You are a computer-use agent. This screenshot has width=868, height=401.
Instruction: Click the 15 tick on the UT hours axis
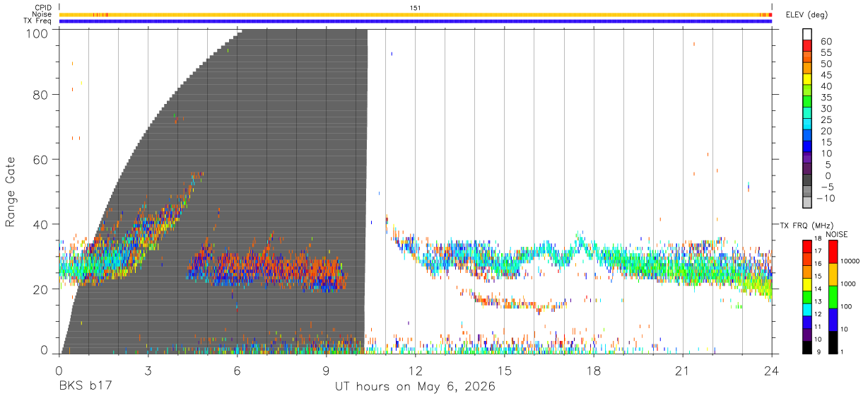click(x=505, y=370)
